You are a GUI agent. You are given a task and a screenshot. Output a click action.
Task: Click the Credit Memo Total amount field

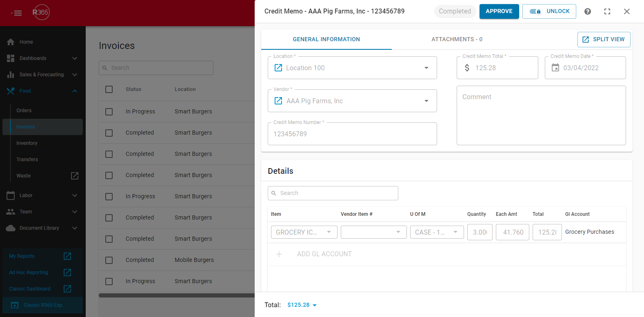point(497,68)
